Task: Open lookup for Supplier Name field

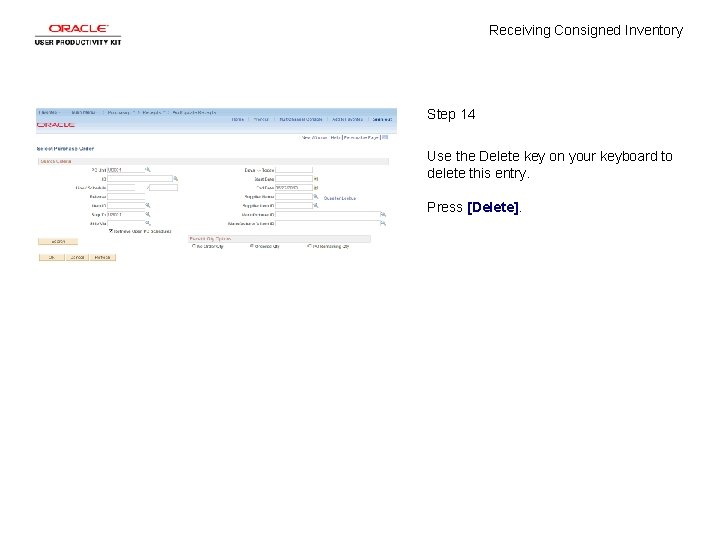Action: coord(316,197)
